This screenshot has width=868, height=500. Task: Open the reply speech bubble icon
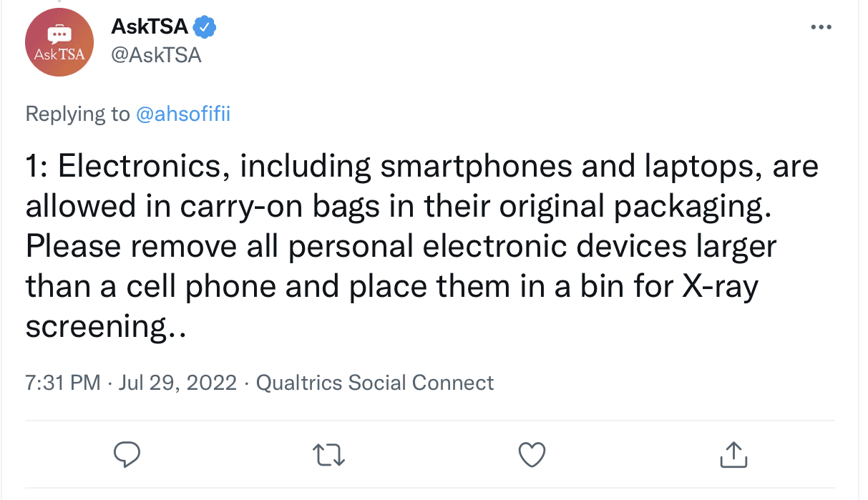click(127, 454)
